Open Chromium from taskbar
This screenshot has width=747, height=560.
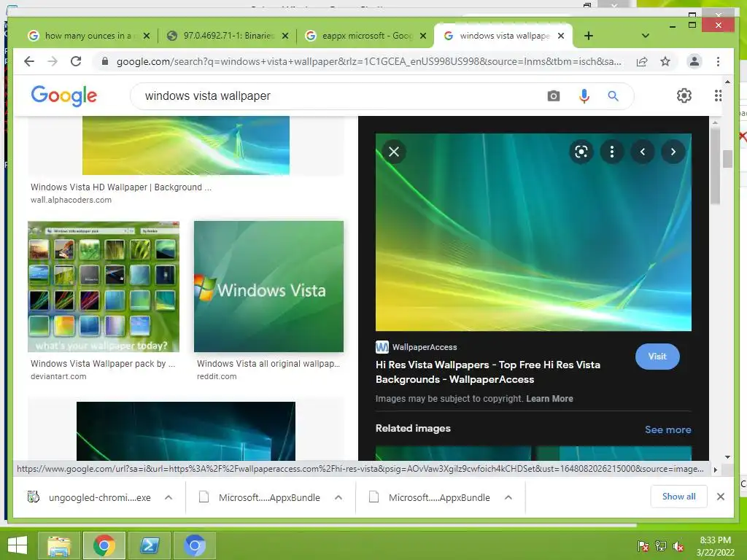click(194, 545)
